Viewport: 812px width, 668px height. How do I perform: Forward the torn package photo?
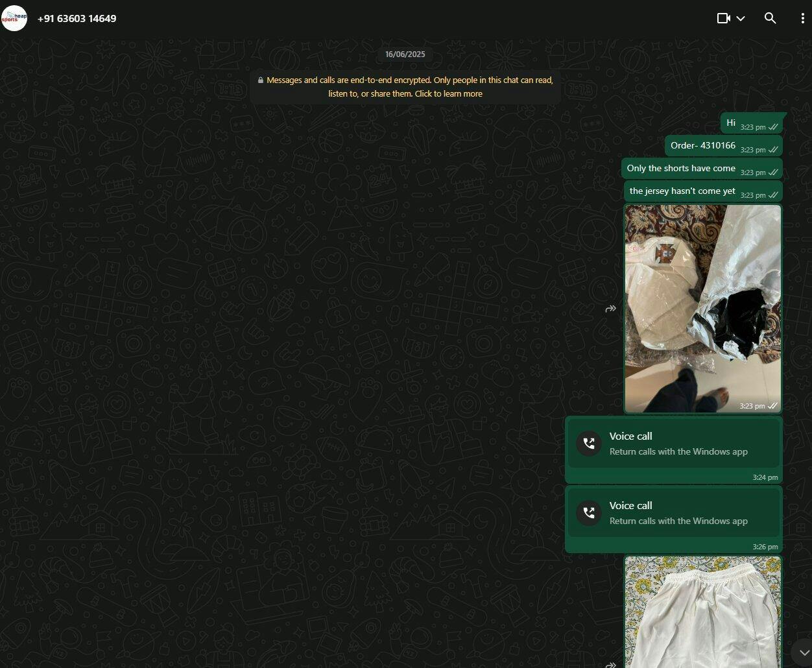pos(610,309)
